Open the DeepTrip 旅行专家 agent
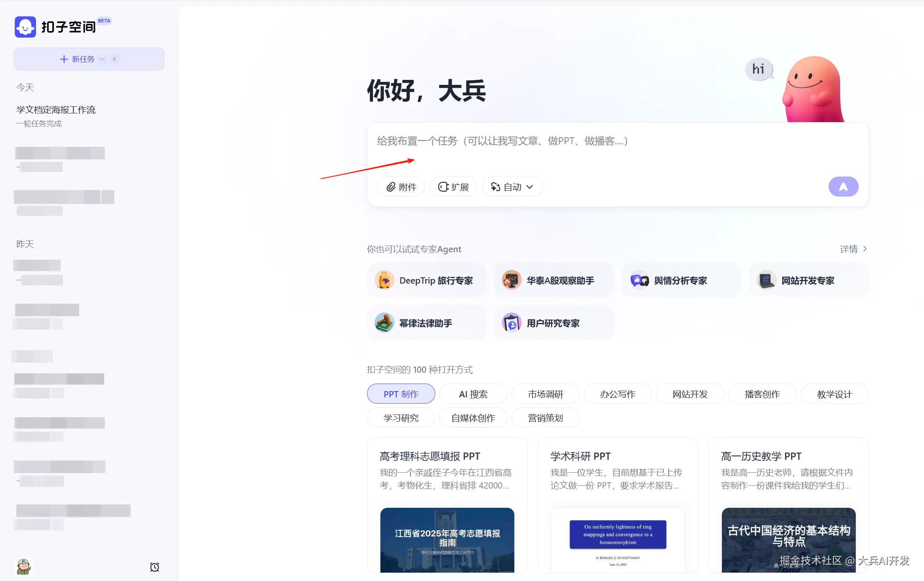The height and width of the screenshot is (581, 924). point(426,281)
